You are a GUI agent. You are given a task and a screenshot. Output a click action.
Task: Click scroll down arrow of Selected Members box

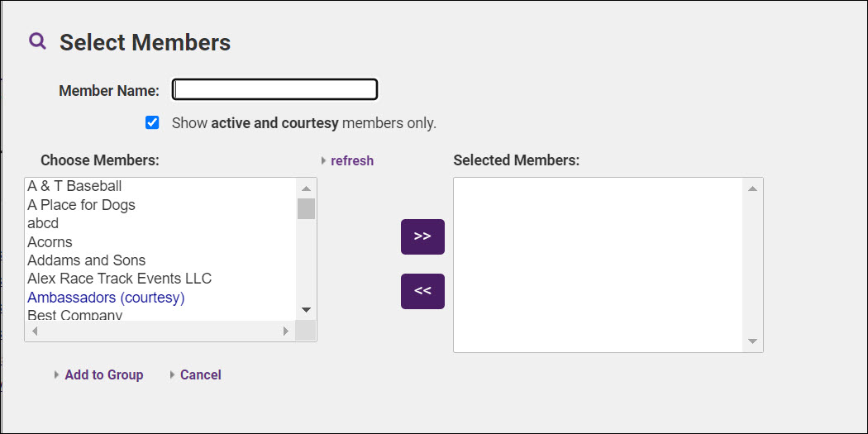752,341
